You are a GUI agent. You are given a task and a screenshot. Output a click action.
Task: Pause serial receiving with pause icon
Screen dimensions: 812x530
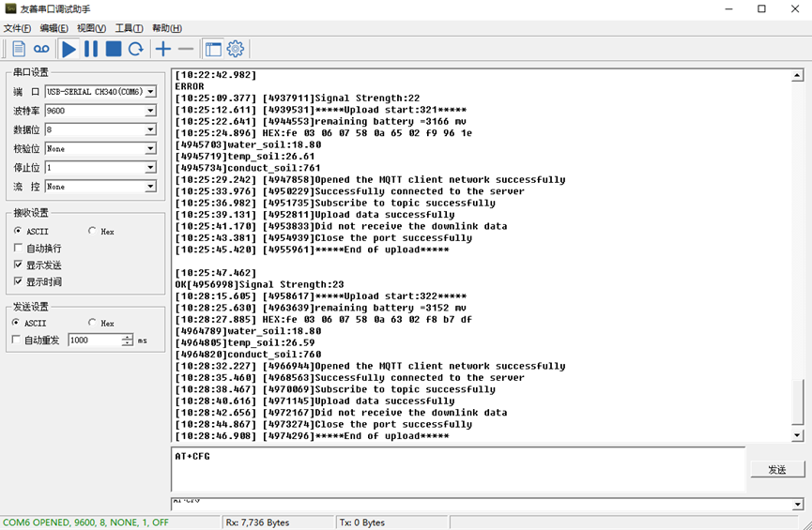(x=91, y=49)
